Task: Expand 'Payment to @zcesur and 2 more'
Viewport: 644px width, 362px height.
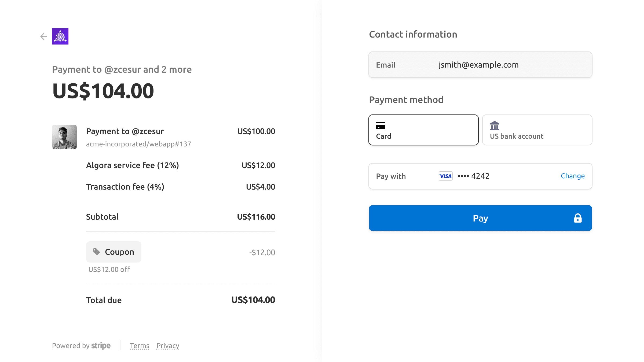Action: [122, 69]
